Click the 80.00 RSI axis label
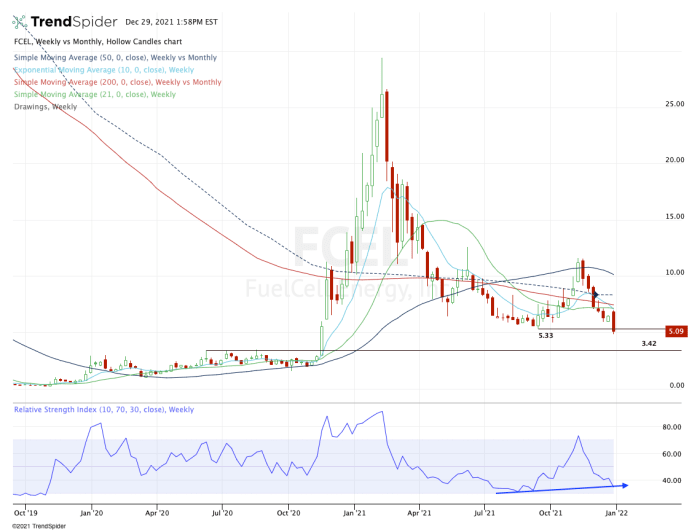700x532 pixels. tap(671, 427)
